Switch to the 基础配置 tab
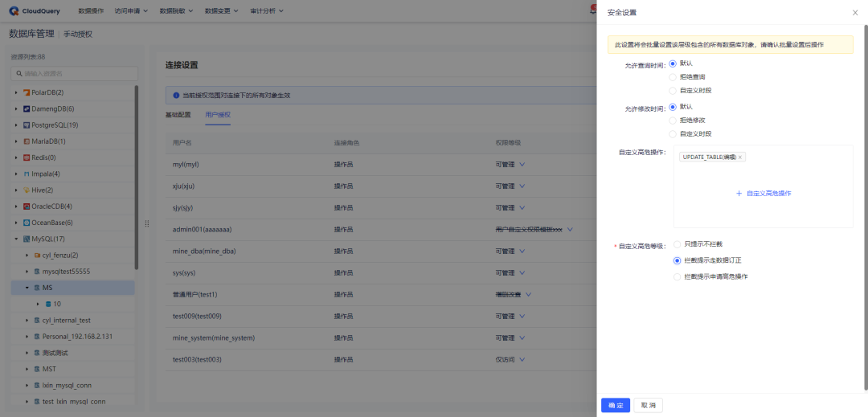Viewport: 868px width, 417px height. [x=178, y=115]
